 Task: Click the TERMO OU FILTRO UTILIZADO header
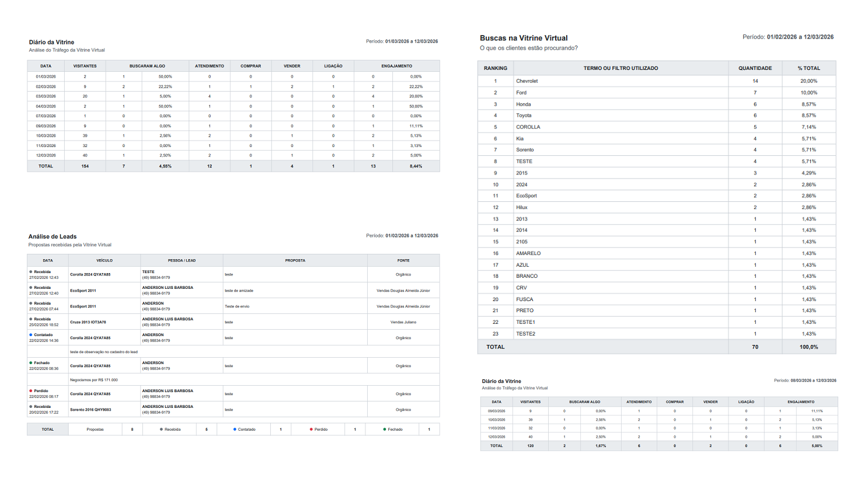[x=621, y=68]
